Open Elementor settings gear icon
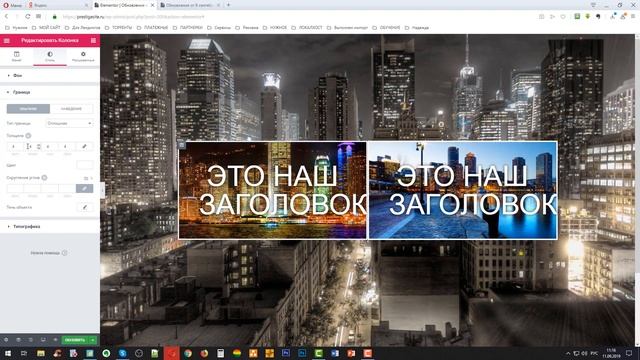The width and height of the screenshot is (640, 360). point(6,340)
